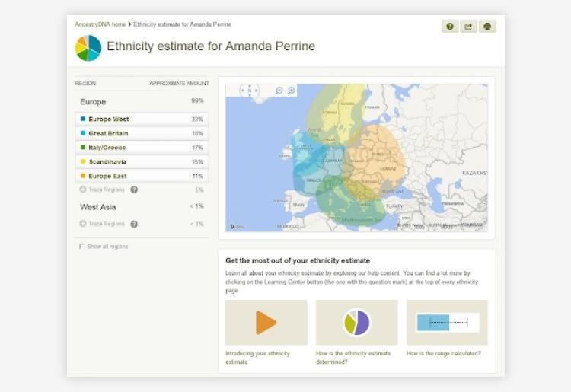Click the map compass pan control
Viewport: 571px width, 392px height.
[249, 91]
